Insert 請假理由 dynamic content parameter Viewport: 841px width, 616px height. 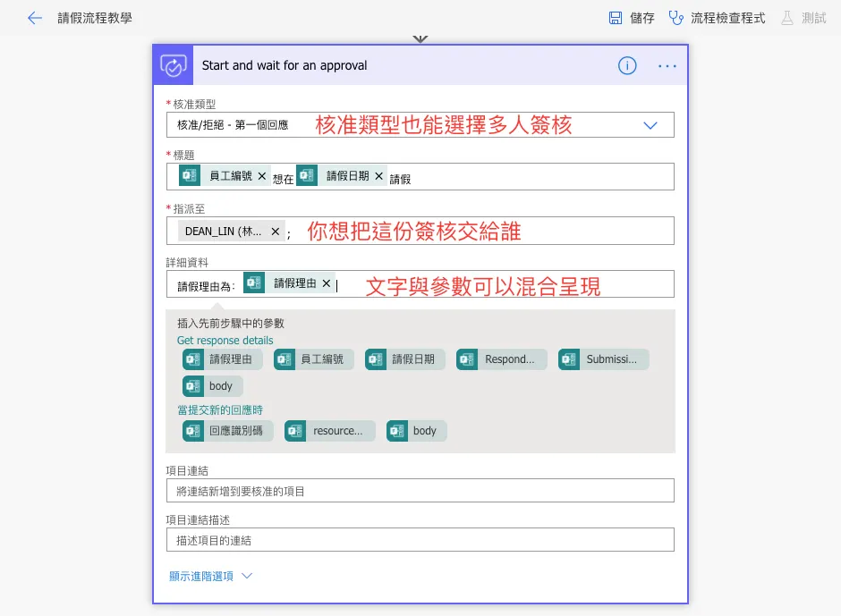coord(223,359)
